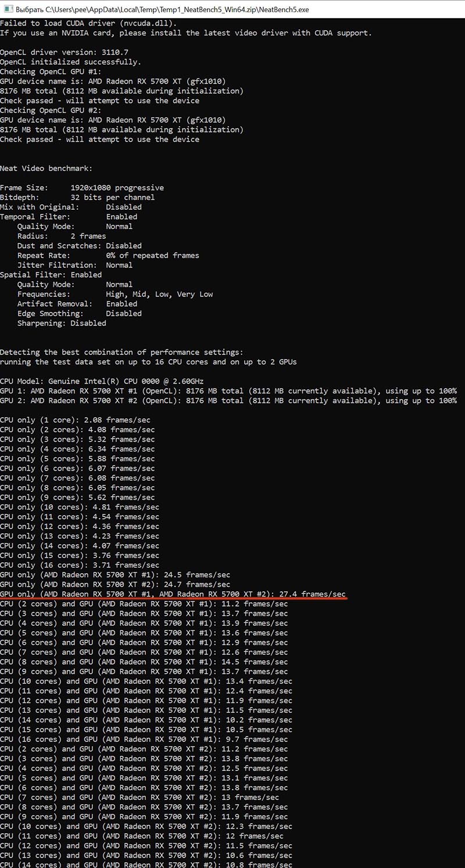Select the "GPU only (AMD Radeon RX 5700 XT #2): 24.7 frames/sec" result

(115, 584)
